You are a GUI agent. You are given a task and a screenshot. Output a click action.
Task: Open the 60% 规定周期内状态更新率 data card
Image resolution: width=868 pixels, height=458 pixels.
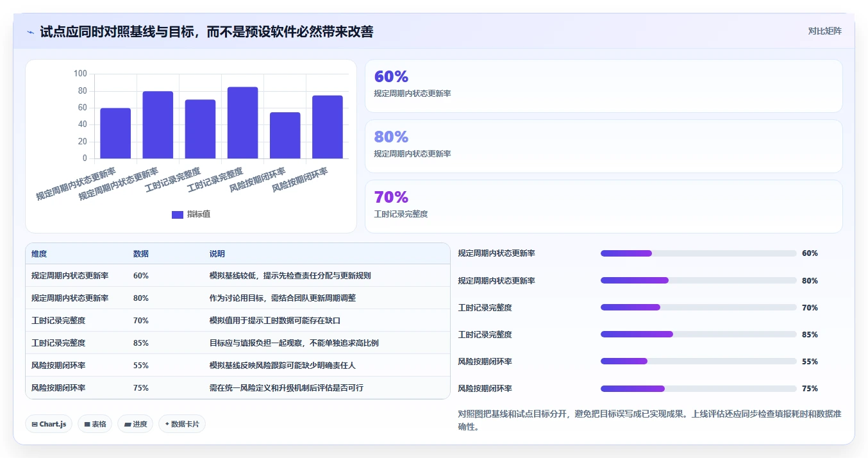coord(603,86)
